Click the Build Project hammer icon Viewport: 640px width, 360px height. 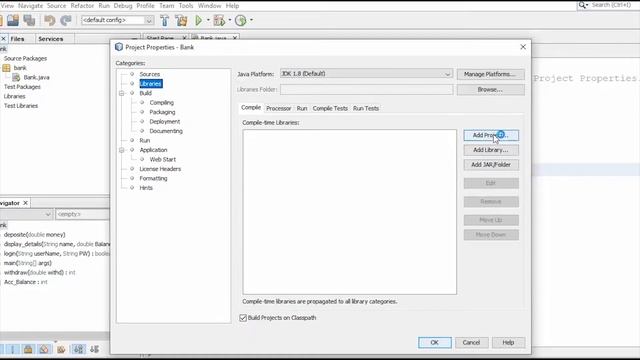[x=164, y=20]
